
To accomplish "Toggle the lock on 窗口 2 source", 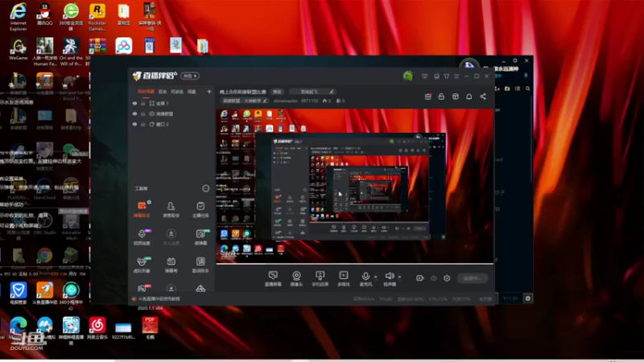I will click(x=143, y=124).
